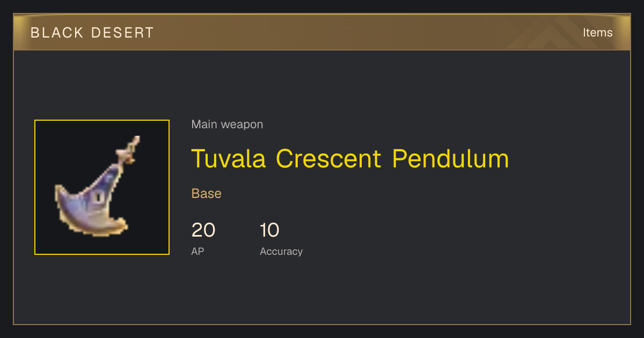Image resolution: width=644 pixels, height=338 pixels.
Task: Select the Tuvala Crescent Pendulum item name
Action: point(350,159)
